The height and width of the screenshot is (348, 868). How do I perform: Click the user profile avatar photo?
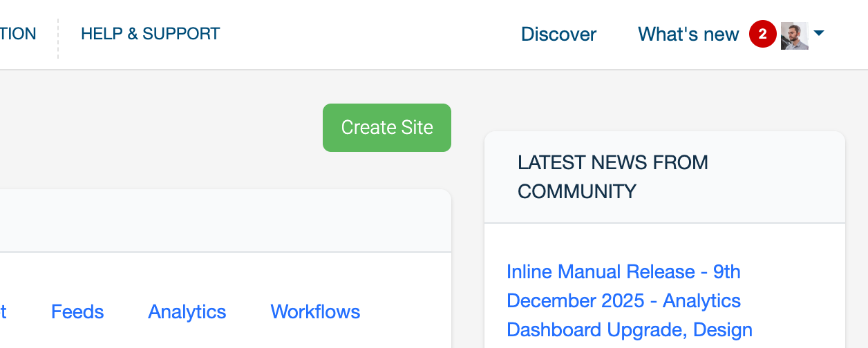pyautogui.click(x=794, y=35)
